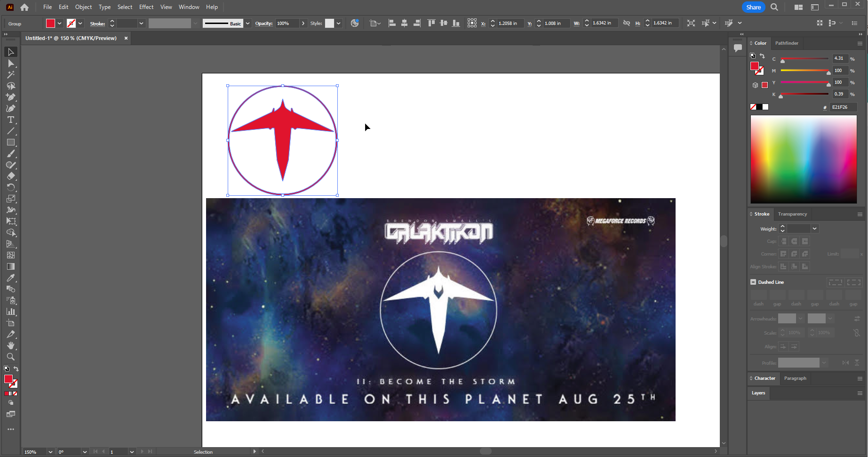868x457 pixels.
Task: Select the Free Transform tool
Action: coord(11,222)
